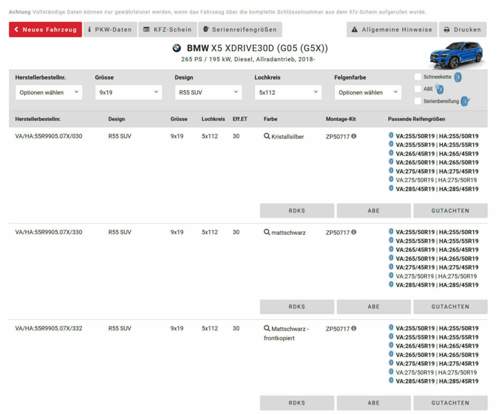Click RDKS button for mattschwarz wheel

tap(297, 307)
